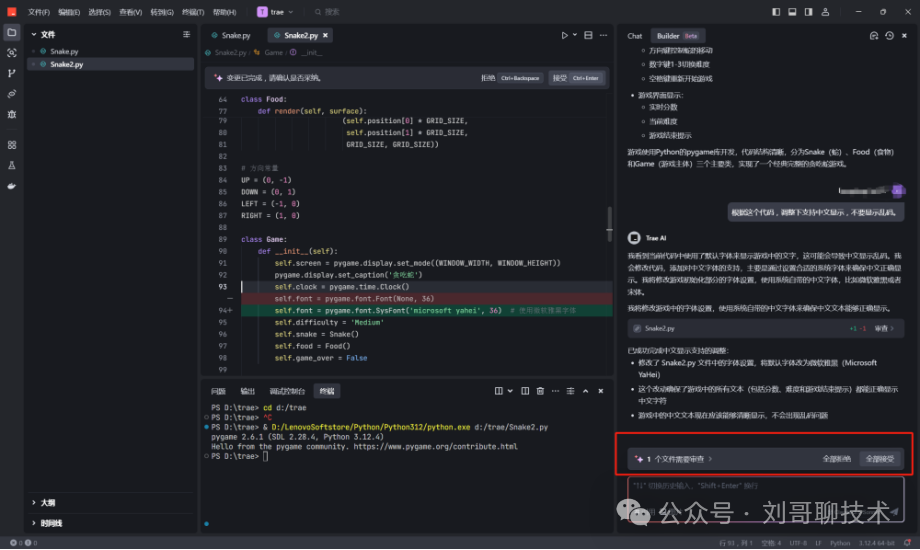Screen dimensions: 920x550
Task: Click the 拒绝 reject changes button
Action: (x=488, y=77)
